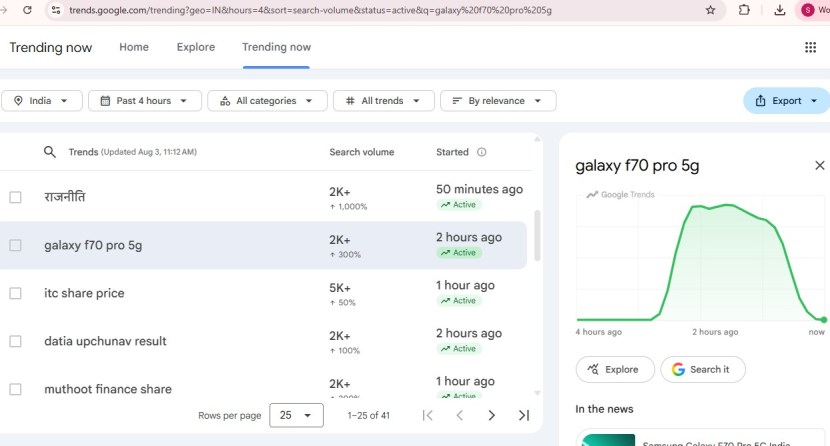Change the Rows per page value 25

[x=296, y=415]
